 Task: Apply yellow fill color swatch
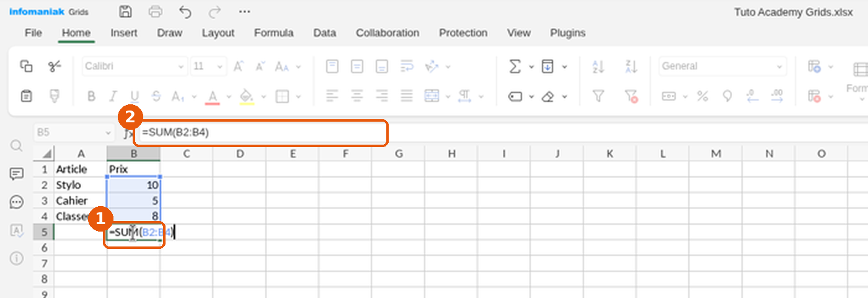tap(247, 96)
